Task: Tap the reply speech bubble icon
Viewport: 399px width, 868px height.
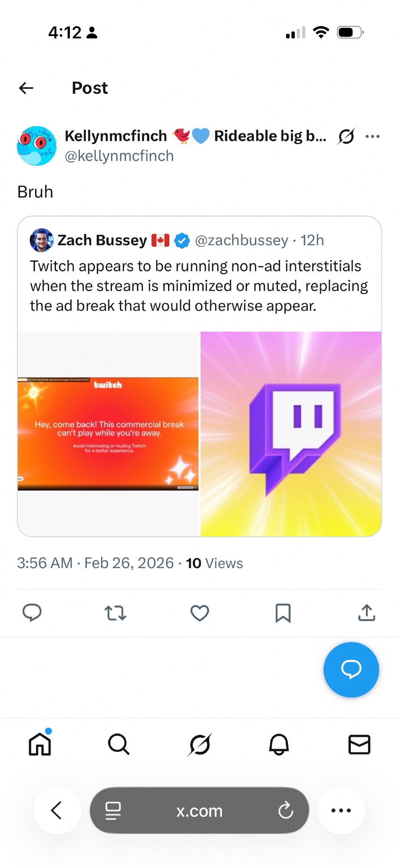Action: pos(32,613)
